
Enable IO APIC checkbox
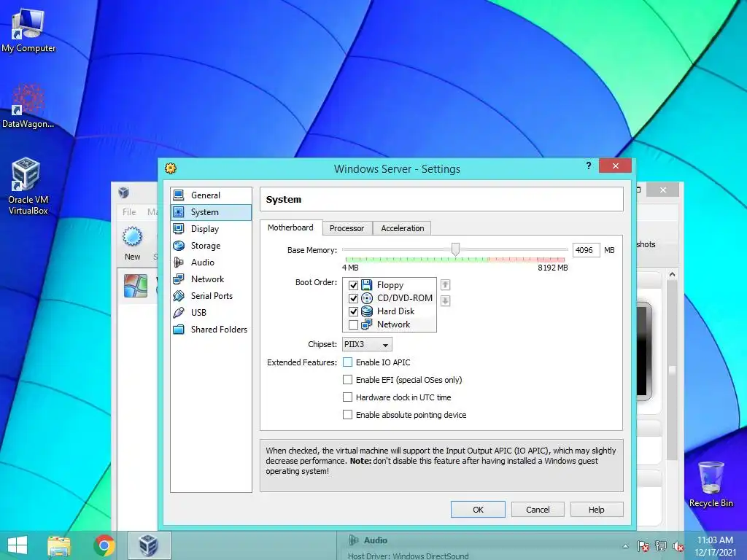(x=348, y=362)
